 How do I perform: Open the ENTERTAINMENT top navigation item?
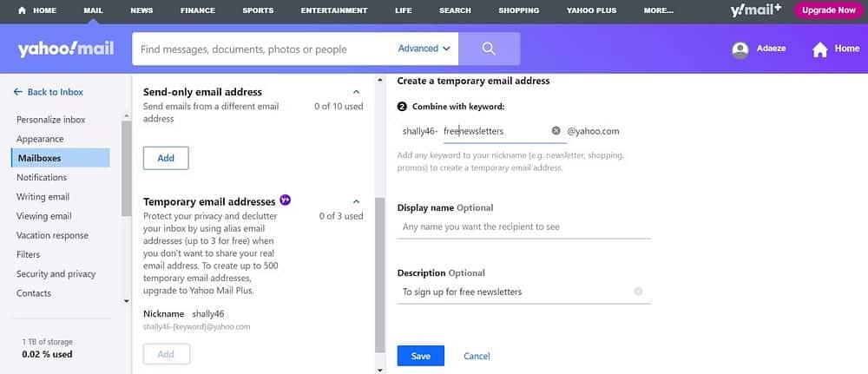pyautogui.click(x=334, y=10)
